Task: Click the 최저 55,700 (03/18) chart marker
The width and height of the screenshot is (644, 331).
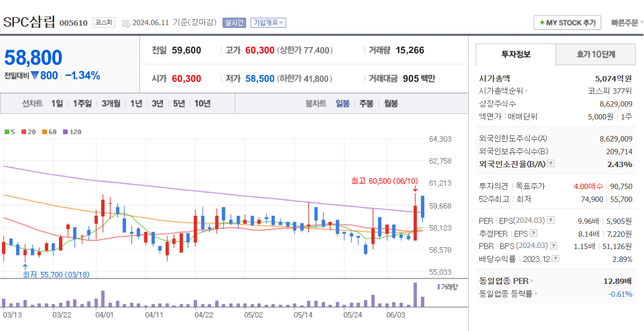Action: (x=56, y=274)
